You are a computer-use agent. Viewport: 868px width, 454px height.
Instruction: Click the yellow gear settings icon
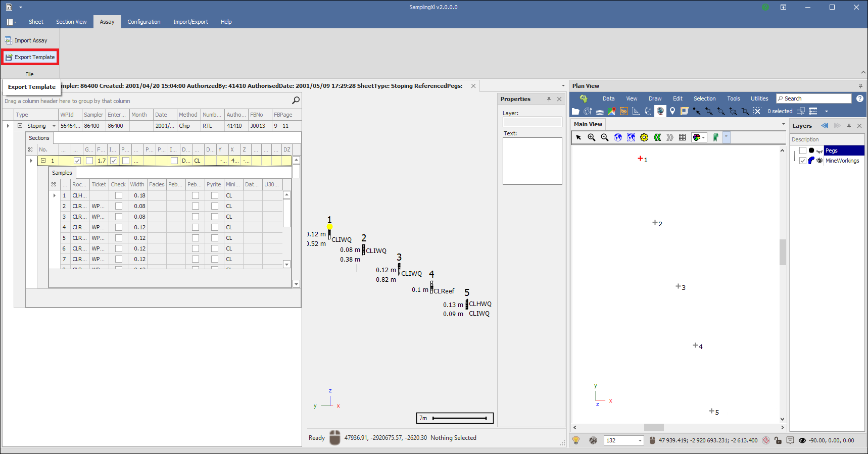(x=644, y=137)
